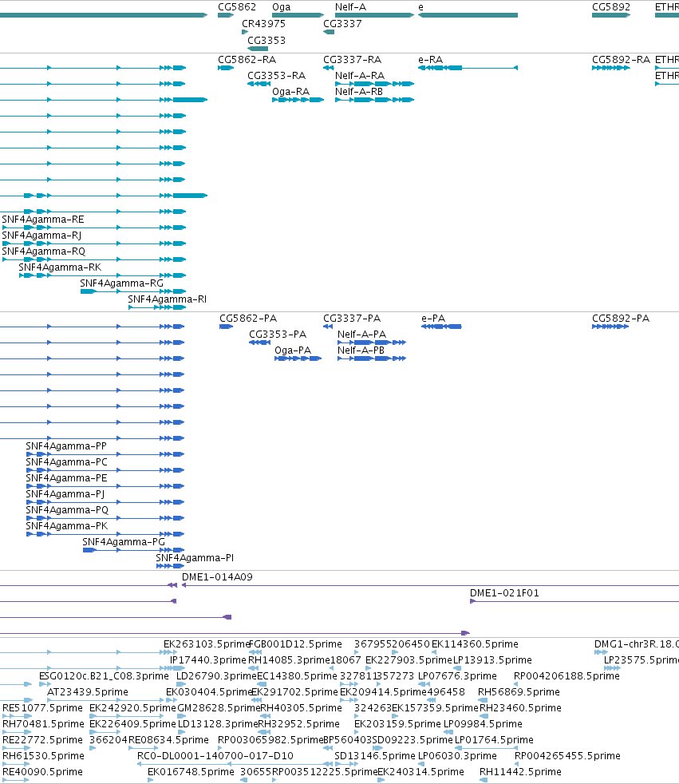Select the EK114360.5prime EST label
Image resolution: width=679 pixels, height=784 pixels.
476,644
